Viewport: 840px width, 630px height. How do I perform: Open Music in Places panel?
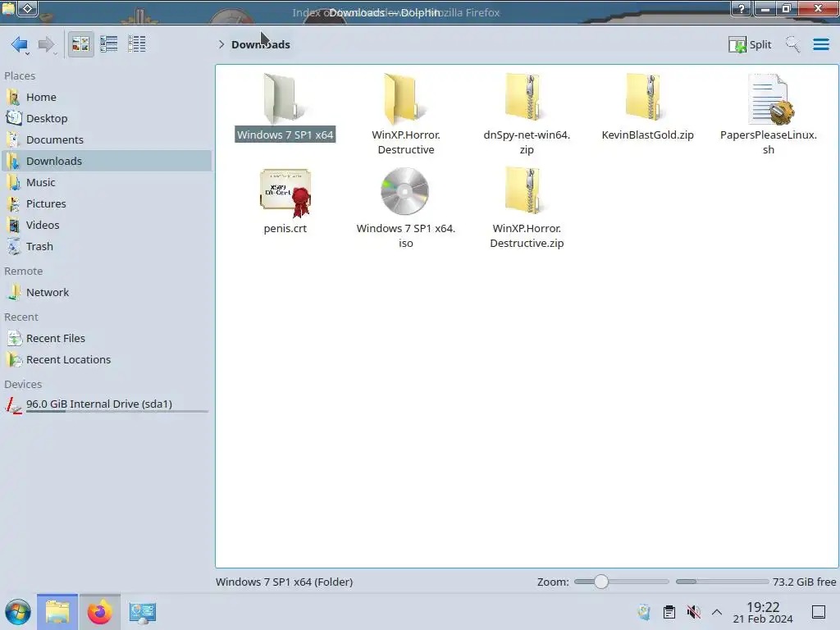[106, 183]
